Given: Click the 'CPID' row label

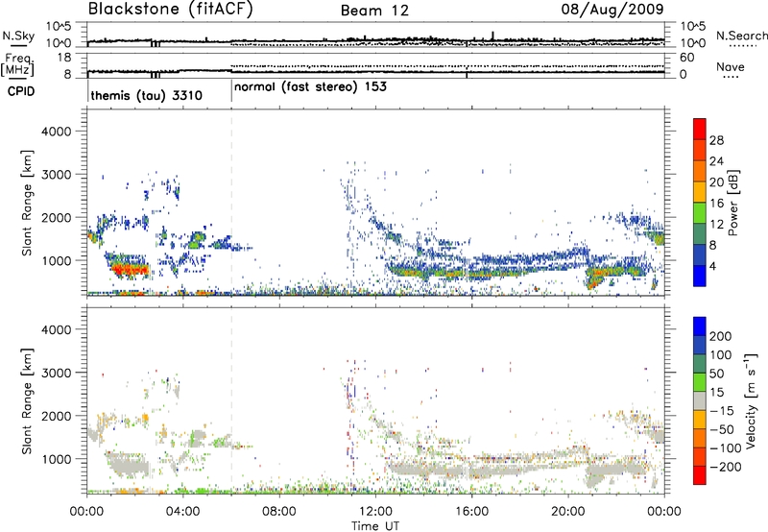Looking at the screenshot, I should point(21,91).
